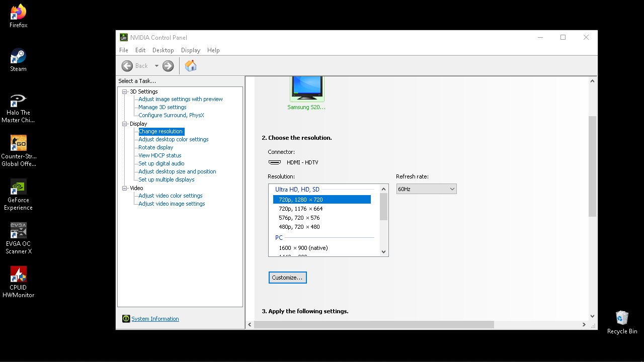
Task: Click the System Information icon
Action: point(126,319)
